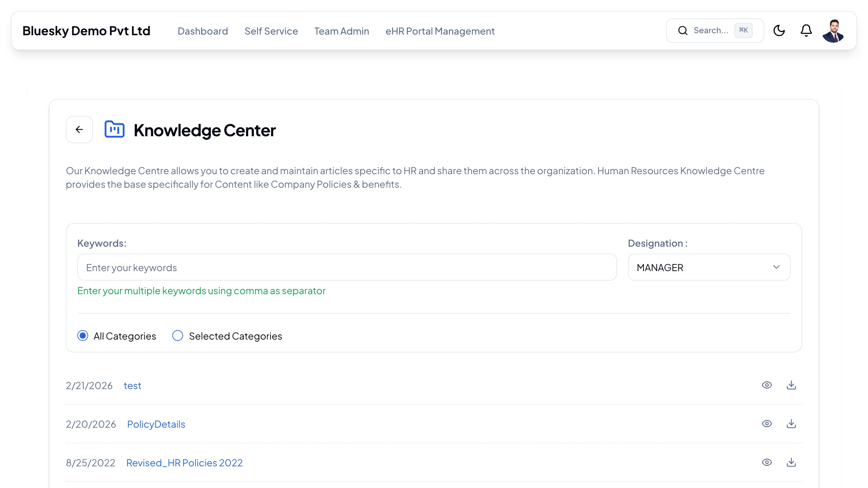Open the Self Service menu
The width and height of the screenshot is (868, 488).
click(271, 31)
